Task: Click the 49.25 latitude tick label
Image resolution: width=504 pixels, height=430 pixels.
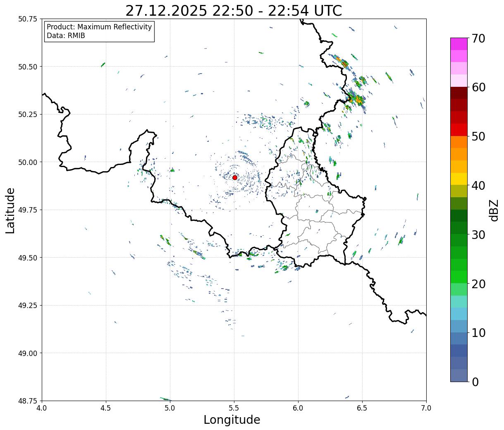Action: [28, 305]
